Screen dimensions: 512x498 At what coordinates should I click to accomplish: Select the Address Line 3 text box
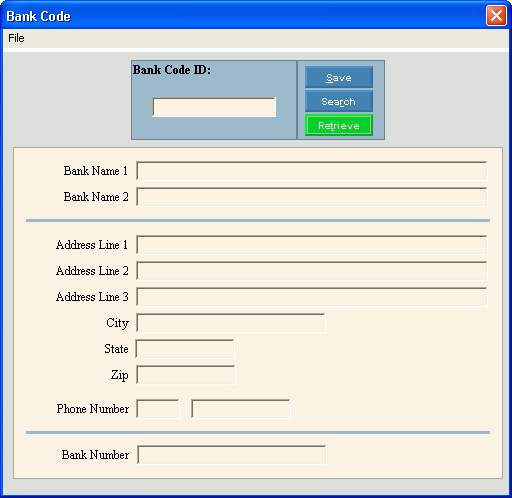pos(312,297)
